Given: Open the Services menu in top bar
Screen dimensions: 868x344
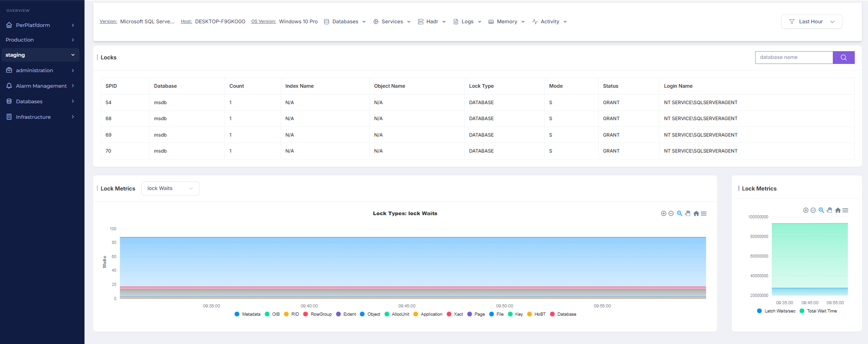Looking at the screenshot, I should tap(392, 22).
